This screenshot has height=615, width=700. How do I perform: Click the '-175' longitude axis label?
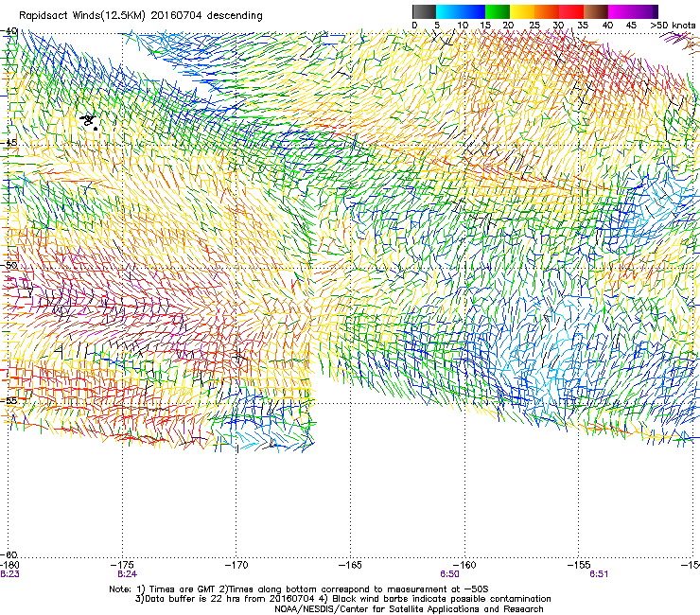pos(122,565)
